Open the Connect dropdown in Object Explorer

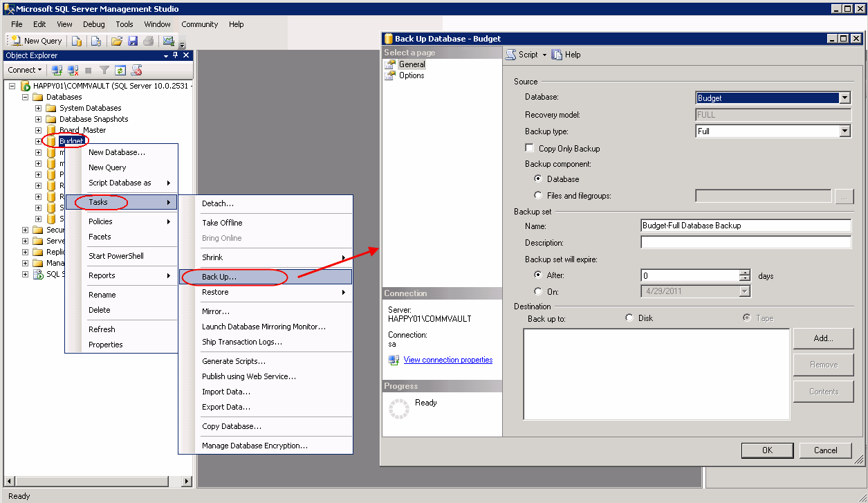(25, 70)
